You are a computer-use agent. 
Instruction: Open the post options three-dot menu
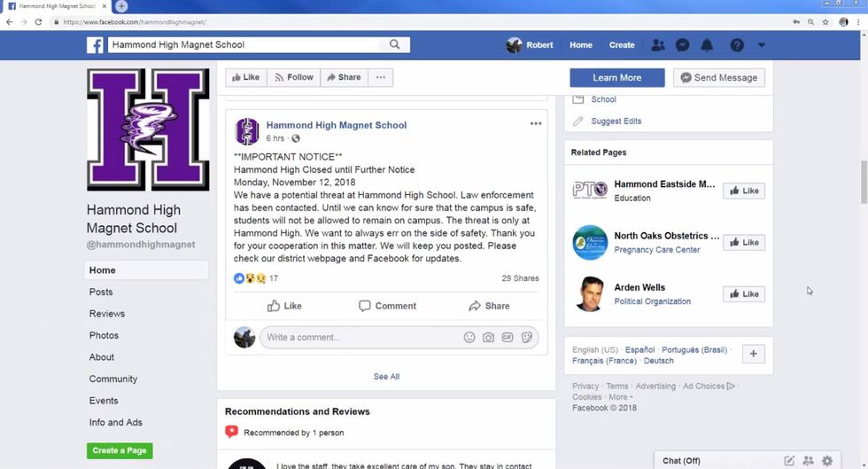click(x=535, y=124)
